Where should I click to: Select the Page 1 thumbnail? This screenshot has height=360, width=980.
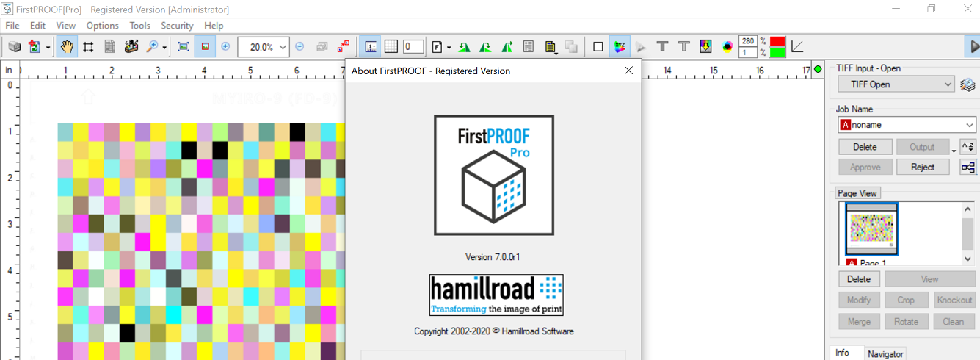(871, 229)
